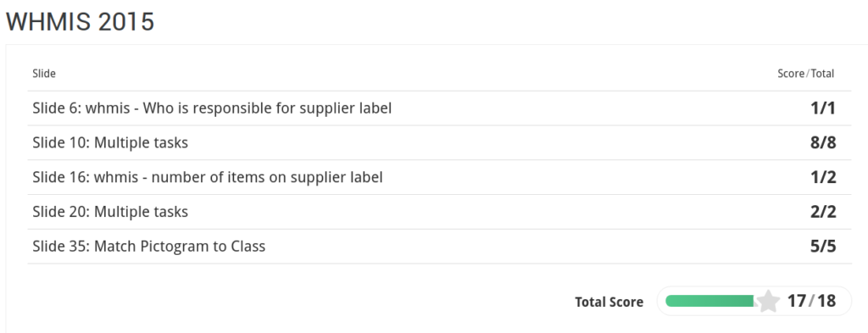Click the 5/5 score for Slide 35
The width and height of the screenshot is (868, 333).
click(822, 247)
